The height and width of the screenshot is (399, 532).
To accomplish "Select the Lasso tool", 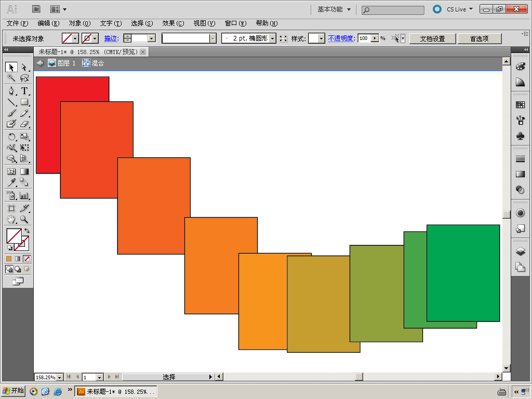I will (24, 78).
